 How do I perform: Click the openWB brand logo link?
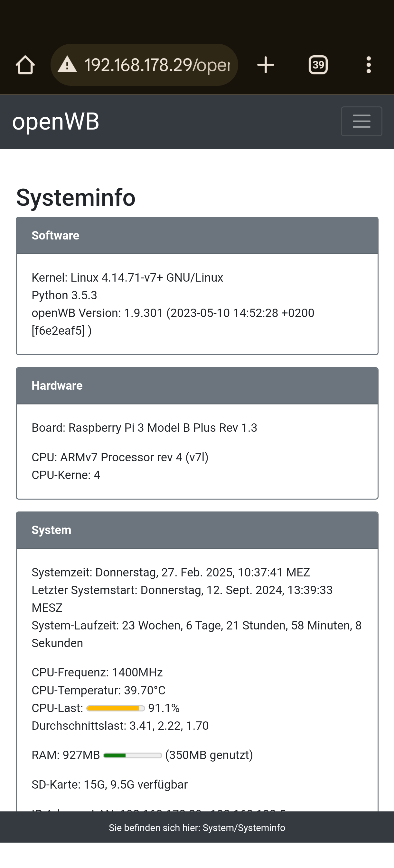[x=56, y=121]
